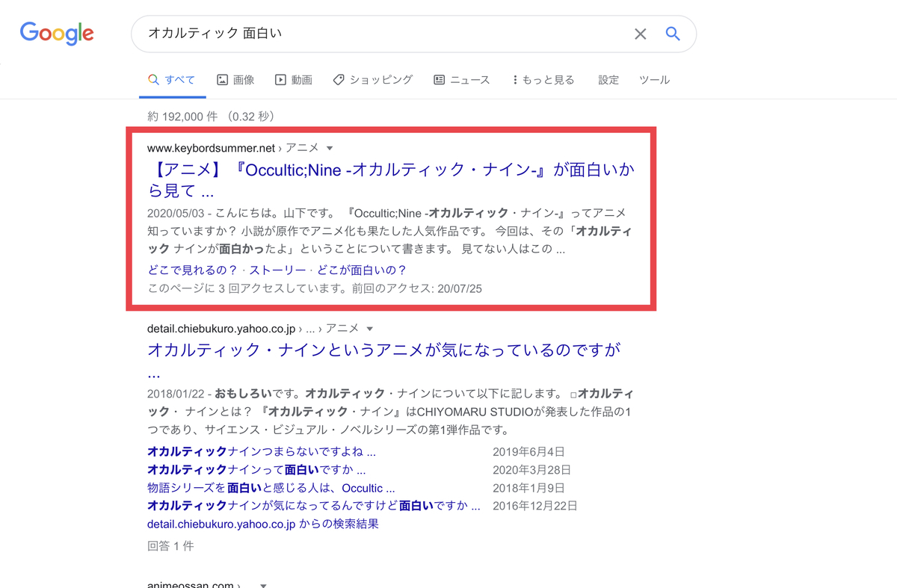Open 設定 in the search bar
Screen dimensions: 897x588
point(608,80)
